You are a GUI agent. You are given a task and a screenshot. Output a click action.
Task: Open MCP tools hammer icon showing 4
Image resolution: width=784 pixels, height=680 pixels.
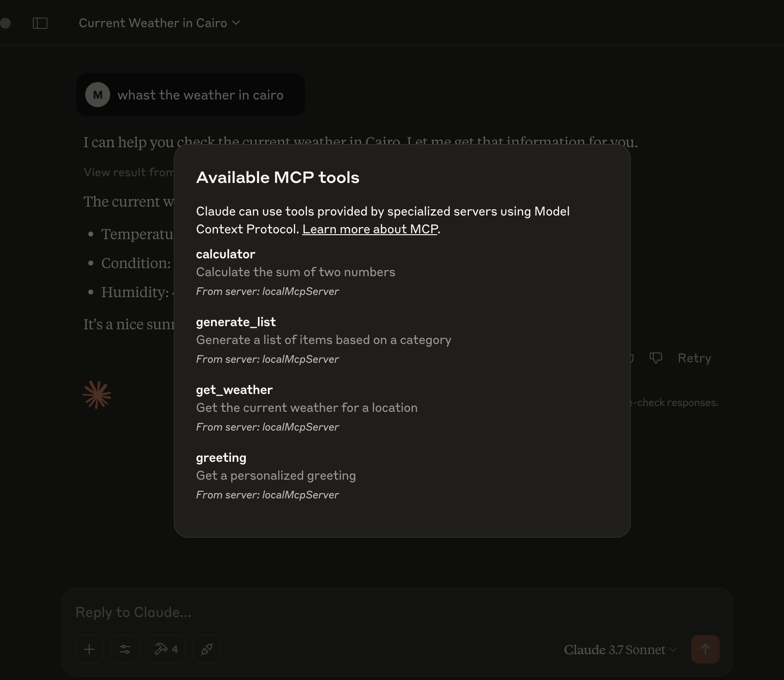(x=166, y=649)
